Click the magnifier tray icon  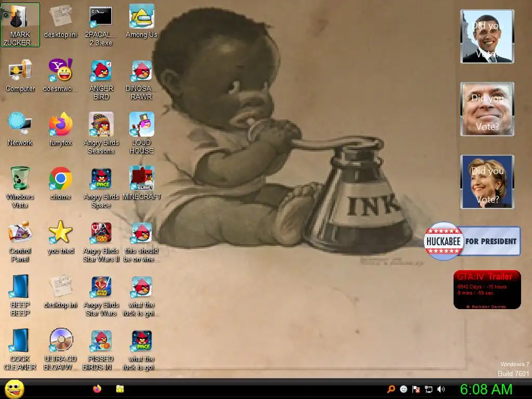click(x=391, y=389)
